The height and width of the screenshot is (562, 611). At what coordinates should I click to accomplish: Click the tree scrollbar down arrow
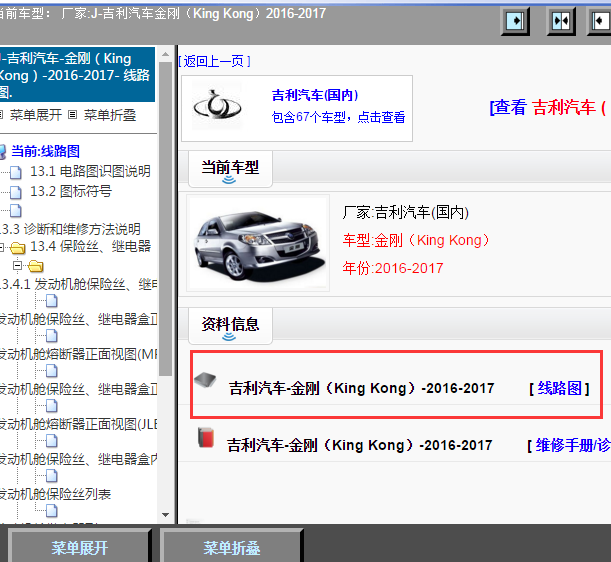coord(165,515)
